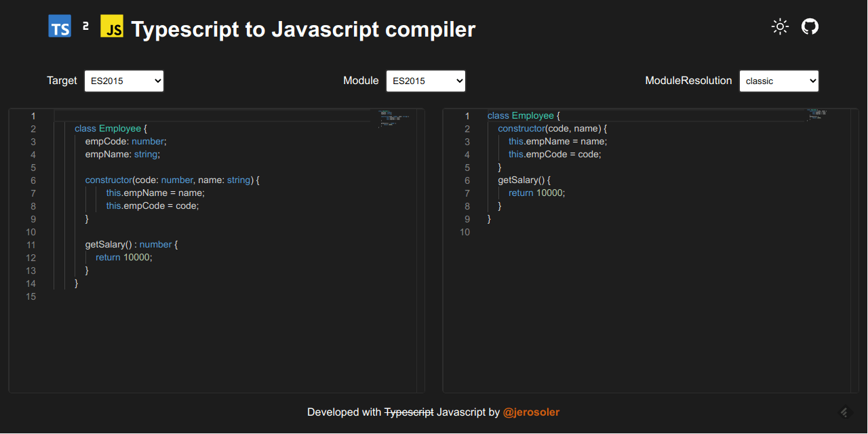This screenshot has width=868, height=434.
Task: Click the Target label next to its dropdown
Action: click(62, 80)
